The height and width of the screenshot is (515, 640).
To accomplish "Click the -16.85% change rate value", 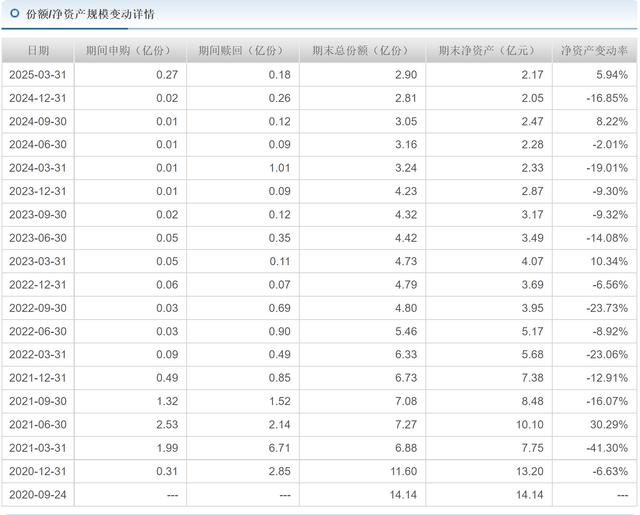I will [607, 98].
